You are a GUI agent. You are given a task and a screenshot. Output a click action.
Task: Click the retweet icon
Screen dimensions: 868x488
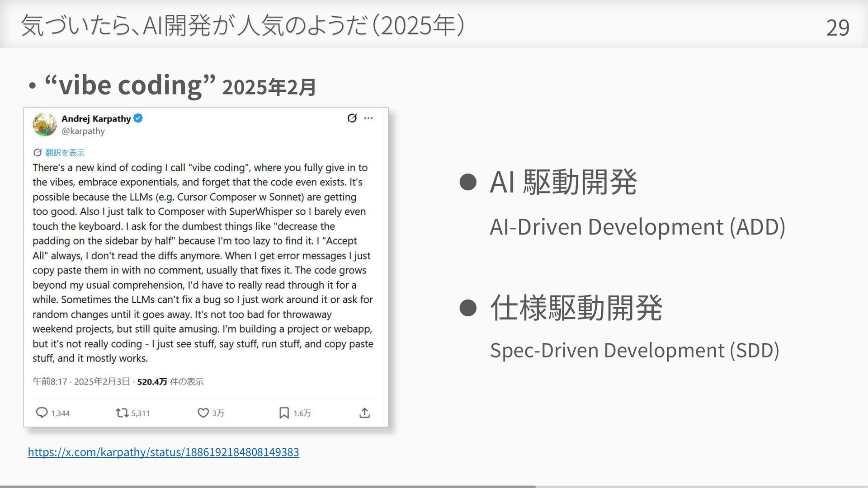pos(122,413)
